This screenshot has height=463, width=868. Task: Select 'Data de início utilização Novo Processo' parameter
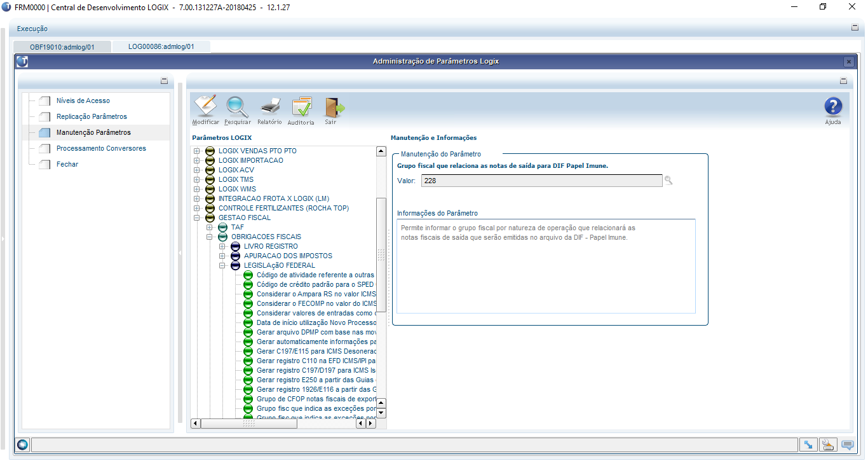316,322
